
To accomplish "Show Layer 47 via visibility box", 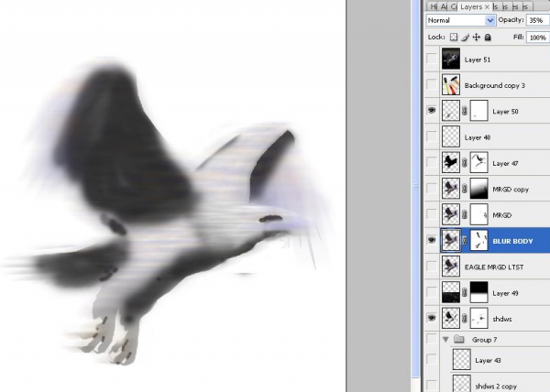I will [432, 162].
